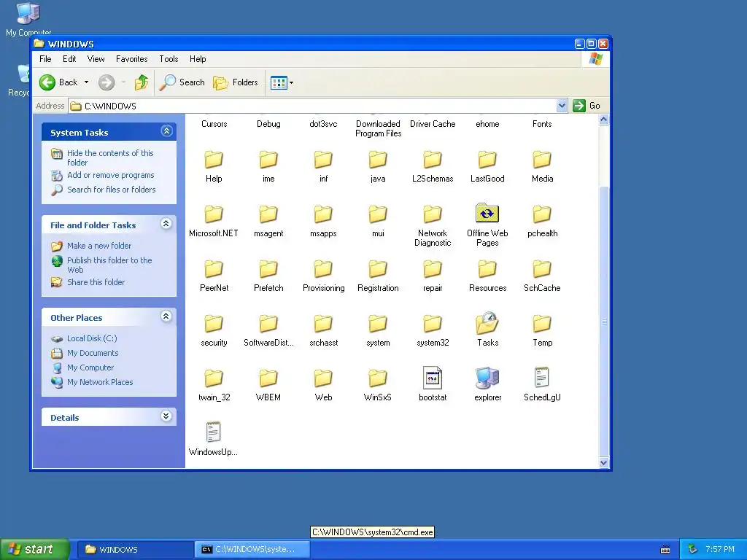The image size is (747, 560).
Task: Click the Start button
Action: 35,550
